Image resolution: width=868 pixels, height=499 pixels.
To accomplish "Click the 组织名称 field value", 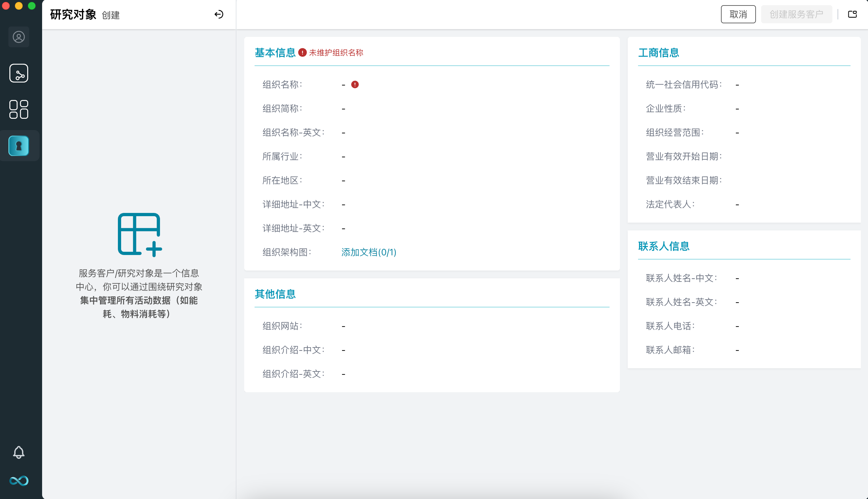I will point(343,85).
